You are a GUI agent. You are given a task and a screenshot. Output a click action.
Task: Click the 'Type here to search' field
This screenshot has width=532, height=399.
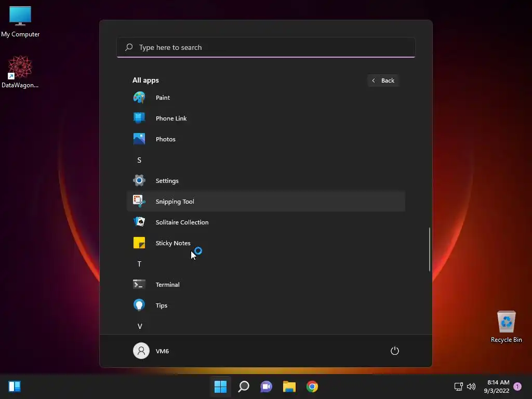(x=266, y=47)
